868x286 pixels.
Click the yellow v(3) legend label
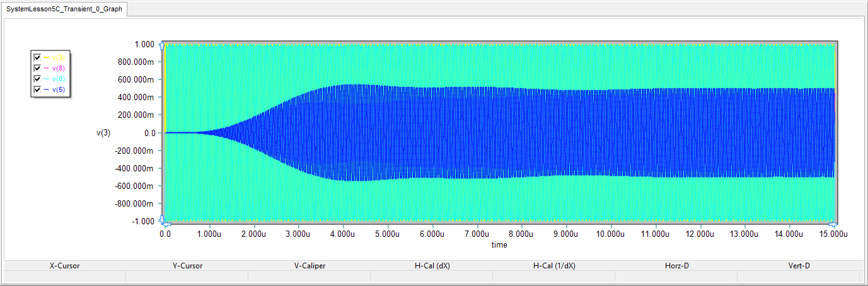point(58,57)
